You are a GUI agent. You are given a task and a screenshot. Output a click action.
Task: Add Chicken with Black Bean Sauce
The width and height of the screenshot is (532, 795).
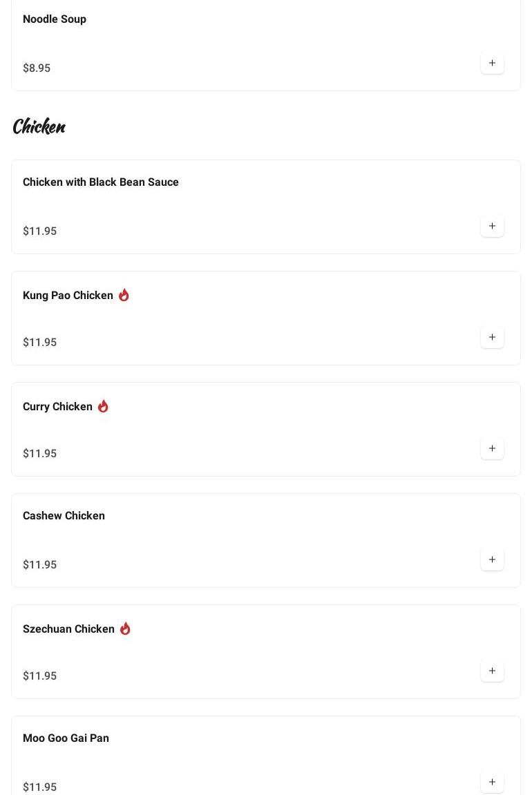[x=492, y=226]
